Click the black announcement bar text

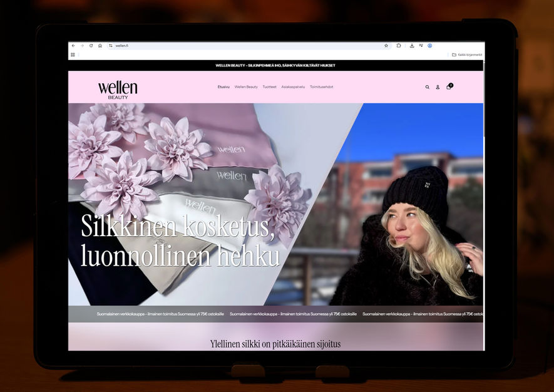click(x=275, y=65)
